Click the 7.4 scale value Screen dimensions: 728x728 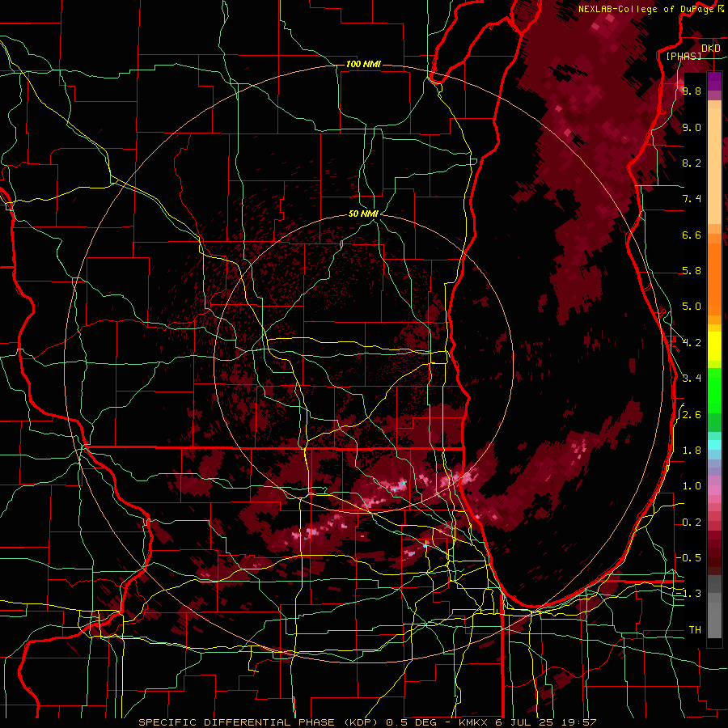[692, 199]
